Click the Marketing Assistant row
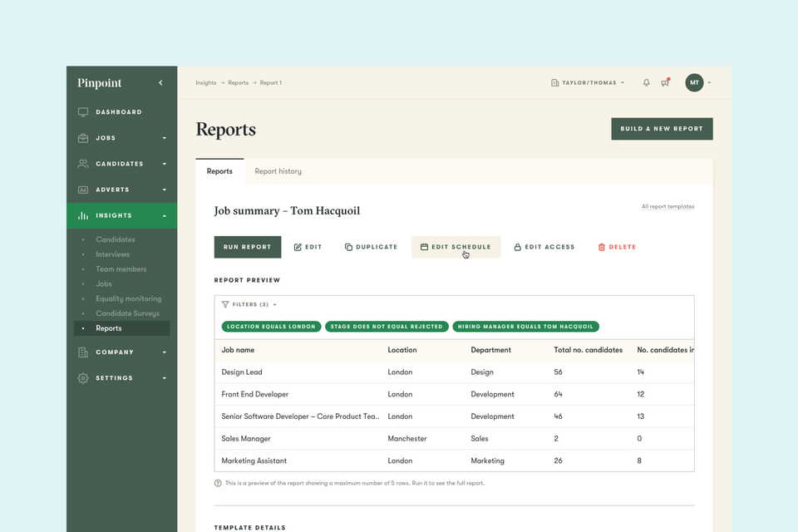 coord(454,461)
